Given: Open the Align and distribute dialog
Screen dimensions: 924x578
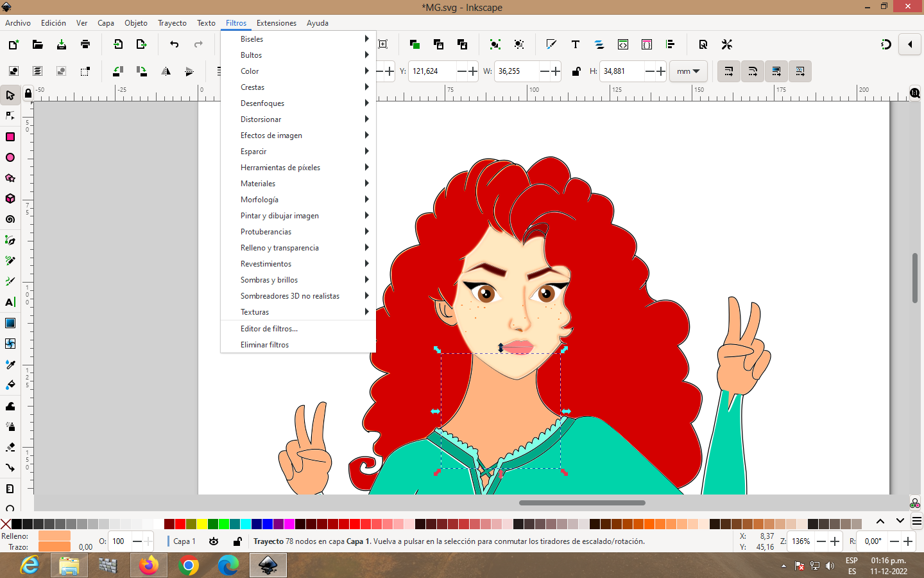Looking at the screenshot, I should (x=671, y=44).
